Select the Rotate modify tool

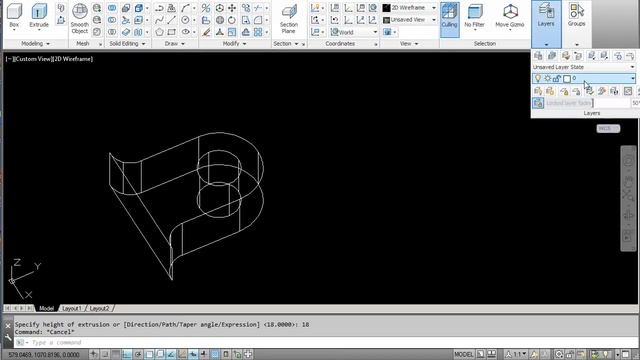tap(232, 20)
